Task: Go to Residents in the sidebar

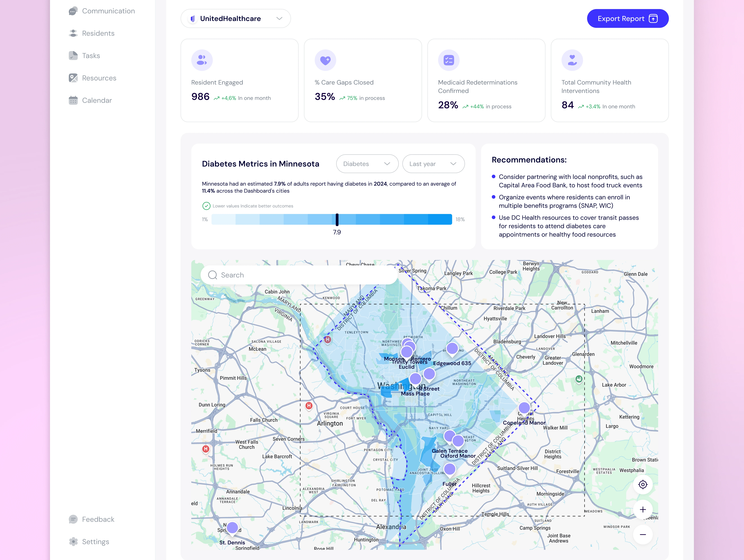Action: [91, 33]
